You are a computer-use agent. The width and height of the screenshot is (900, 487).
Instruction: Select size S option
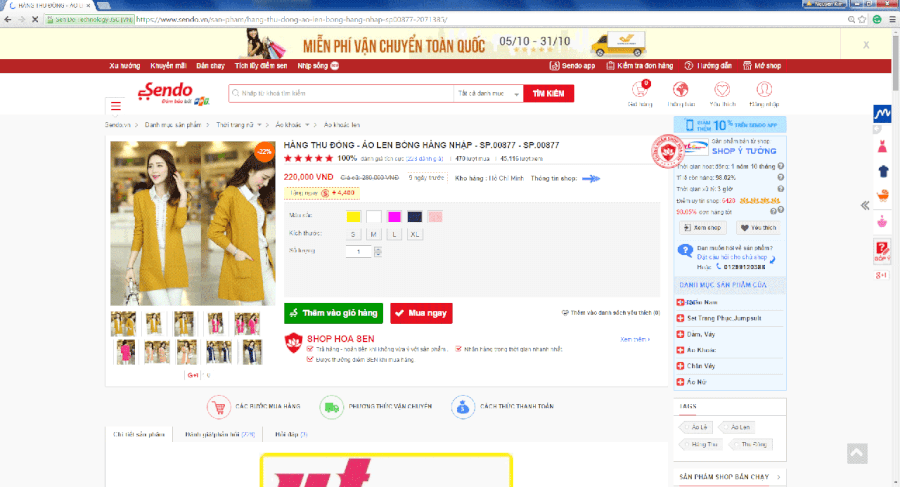(x=353, y=234)
